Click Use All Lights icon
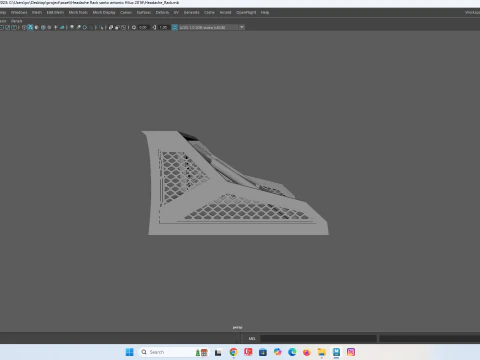Image resolution: width=480 pixels, height=360 pixels. [56, 27]
